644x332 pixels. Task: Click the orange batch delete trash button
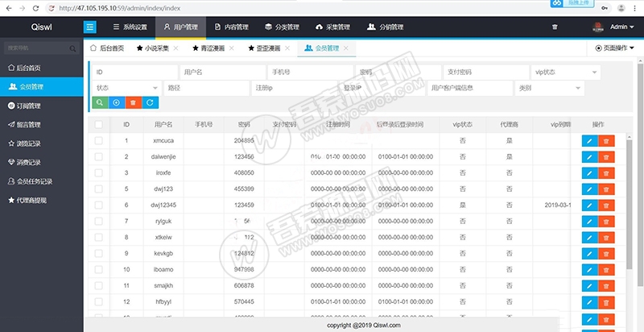click(x=133, y=102)
